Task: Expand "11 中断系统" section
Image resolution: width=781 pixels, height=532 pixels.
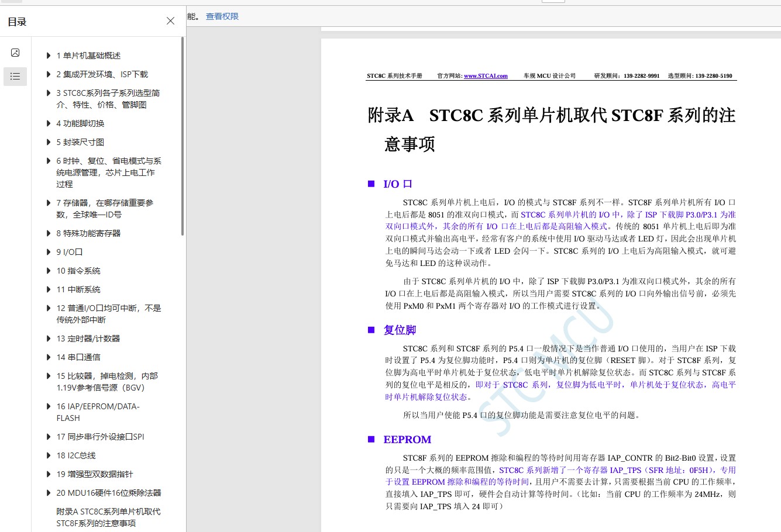Action: point(49,289)
